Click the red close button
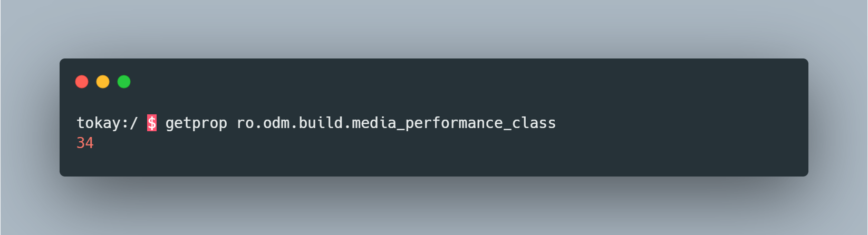The width and height of the screenshot is (868, 235). point(82,82)
